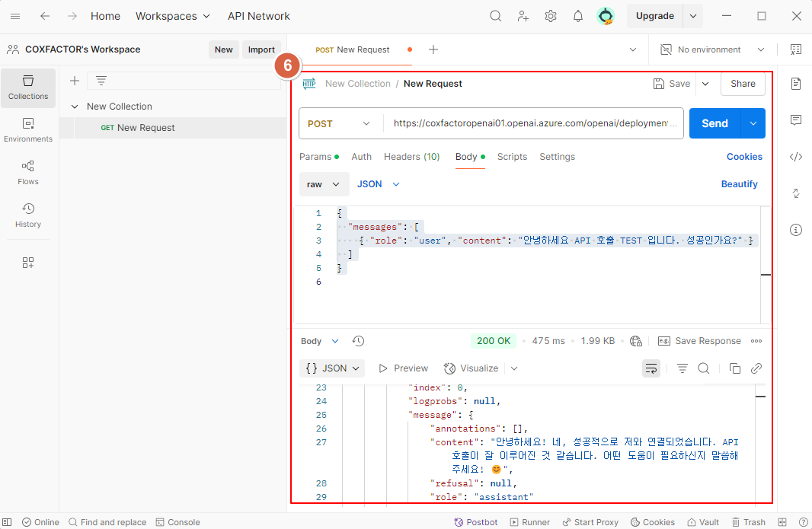
Task: Open the Flows sidebar panel
Action: [x=28, y=173]
